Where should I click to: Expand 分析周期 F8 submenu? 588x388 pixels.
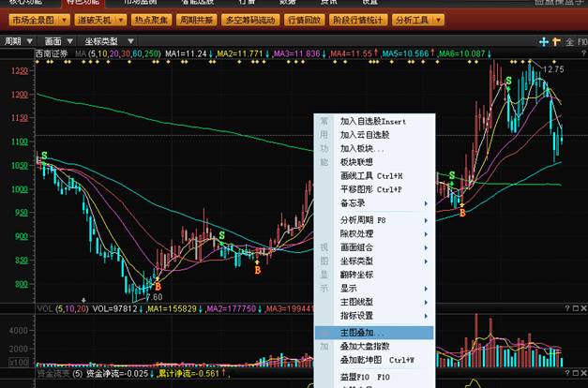click(426, 220)
